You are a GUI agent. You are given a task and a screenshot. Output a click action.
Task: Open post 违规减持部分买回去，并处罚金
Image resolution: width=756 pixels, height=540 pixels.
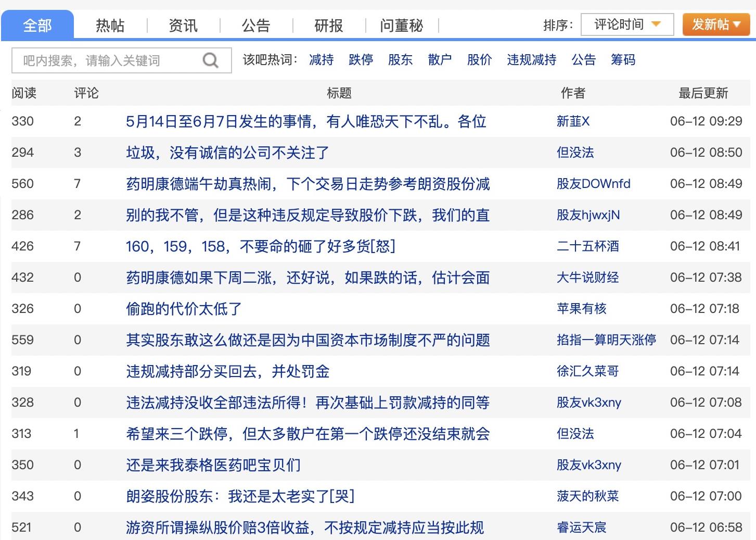[228, 371]
